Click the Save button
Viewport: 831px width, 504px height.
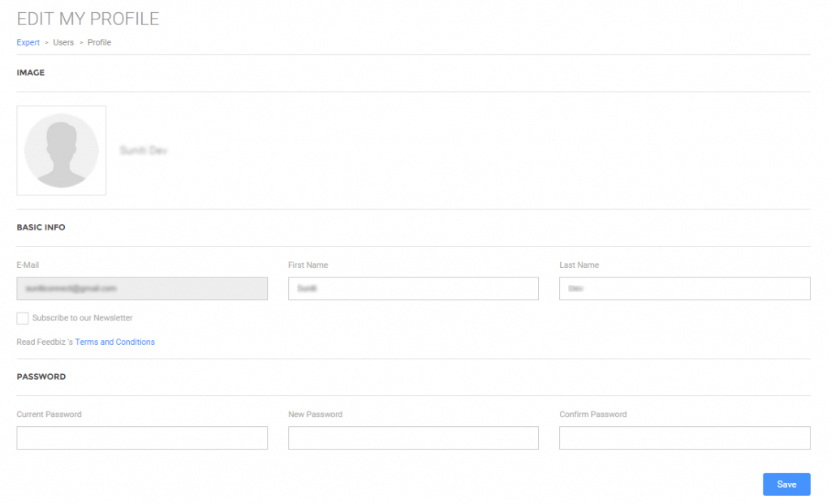pos(786,484)
